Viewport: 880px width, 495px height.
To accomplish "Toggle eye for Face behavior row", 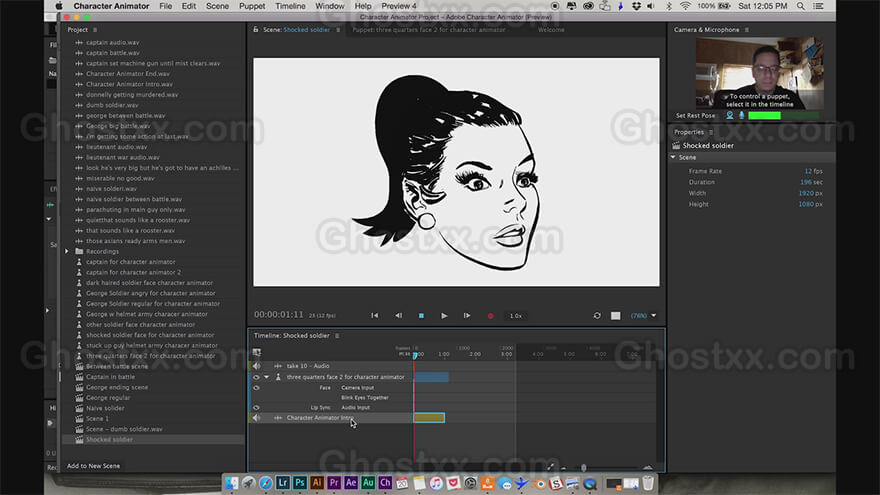I will pos(256,387).
